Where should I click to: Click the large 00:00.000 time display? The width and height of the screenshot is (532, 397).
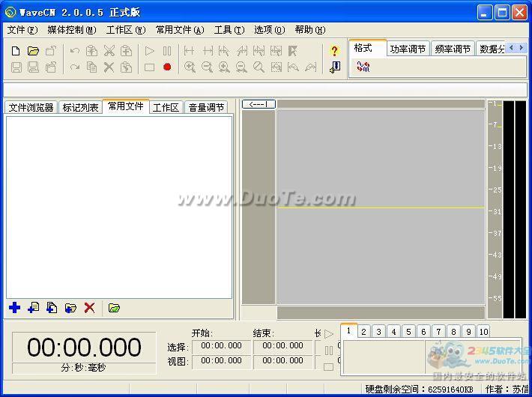(x=84, y=347)
